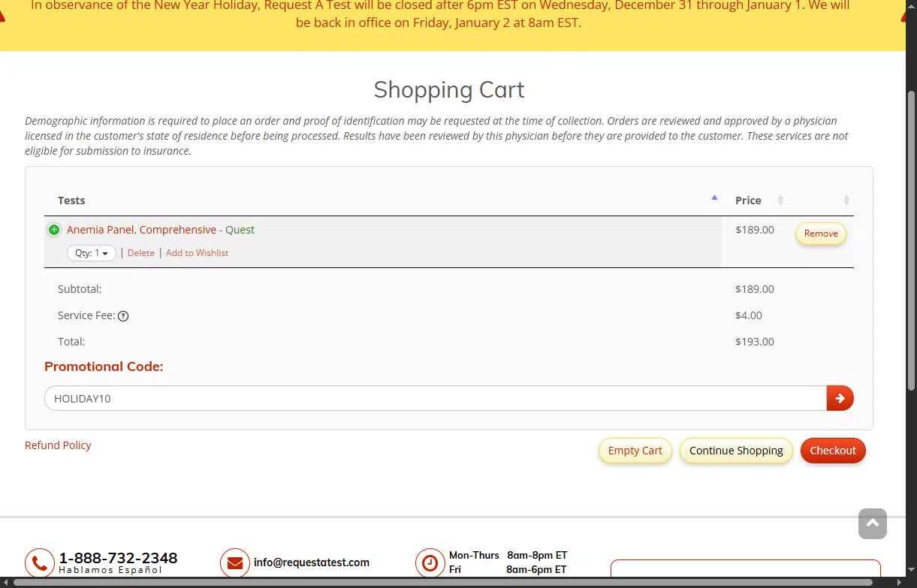The image size is (917, 588).
Task: Click the item price $189.00 in row
Action: [755, 230]
